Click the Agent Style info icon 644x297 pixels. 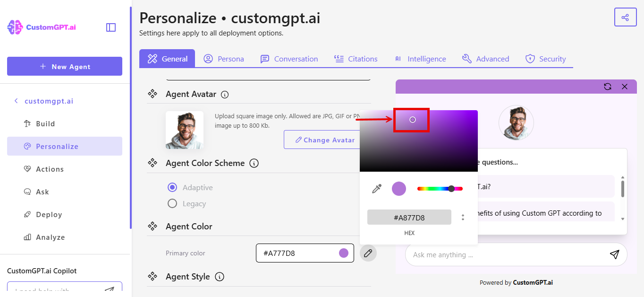click(x=220, y=277)
